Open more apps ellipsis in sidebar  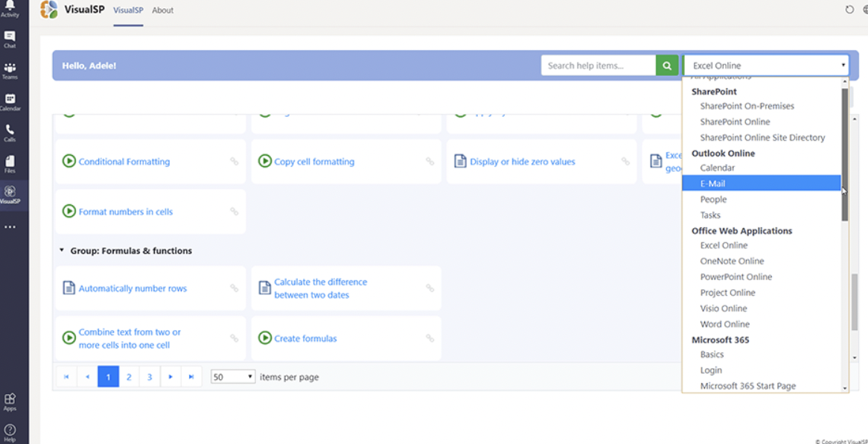click(x=10, y=226)
